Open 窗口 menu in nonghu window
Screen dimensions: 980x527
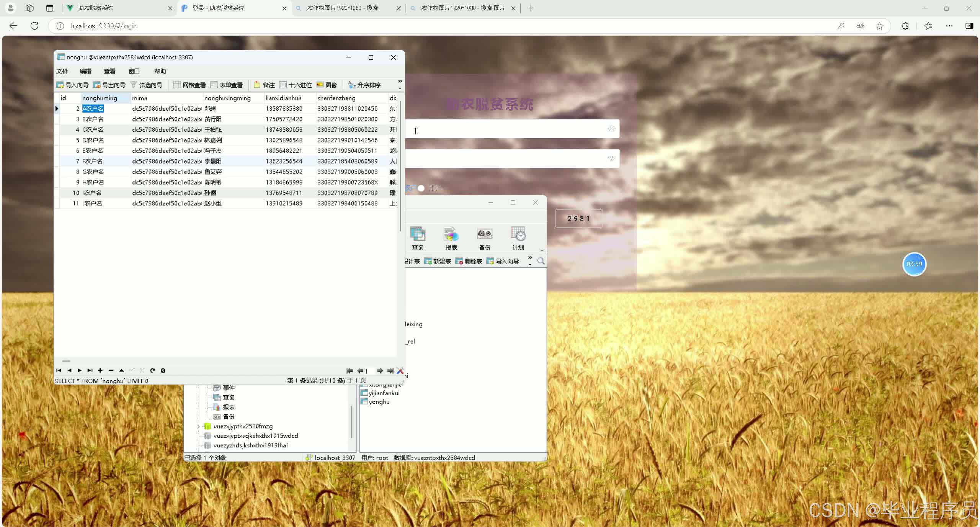[134, 71]
